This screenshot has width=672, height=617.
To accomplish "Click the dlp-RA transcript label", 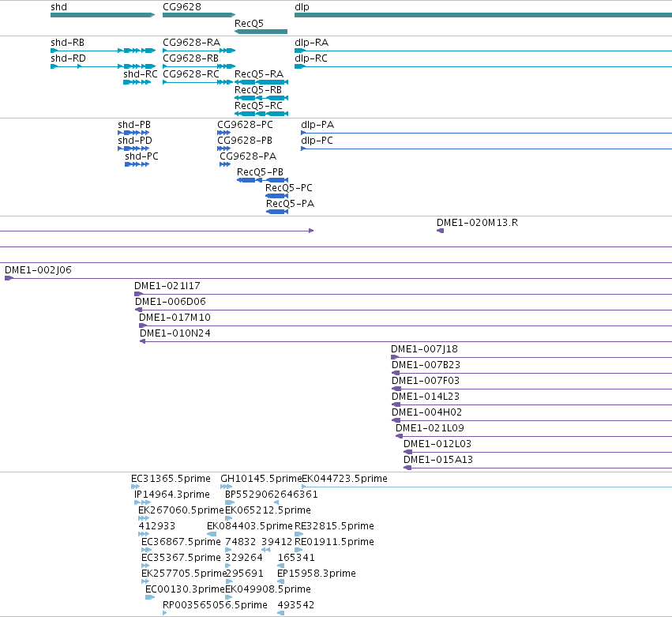I will click(312, 43).
